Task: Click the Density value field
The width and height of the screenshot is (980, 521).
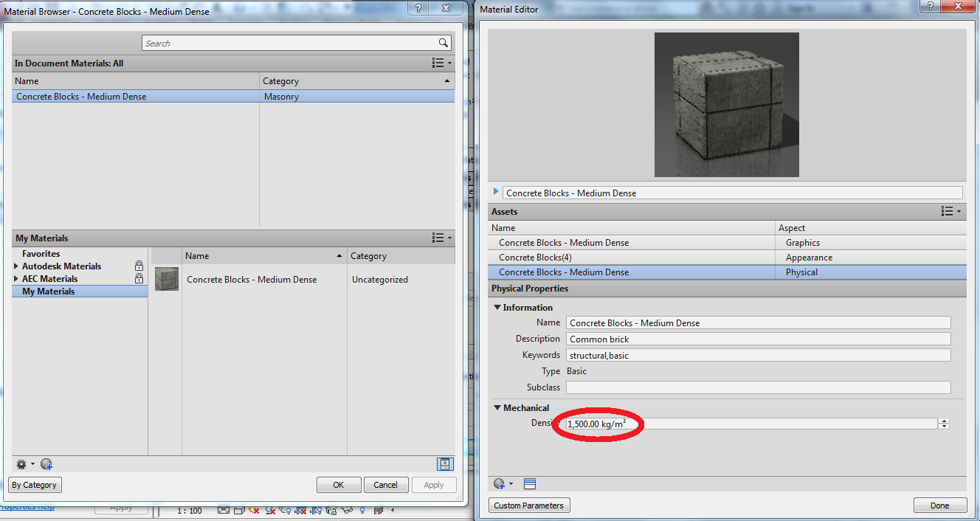Action: (x=751, y=424)
